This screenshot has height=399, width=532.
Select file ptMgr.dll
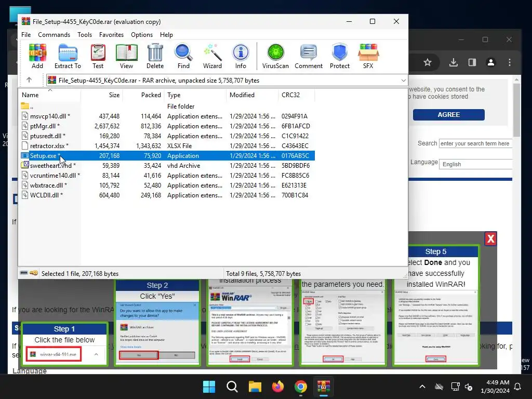(x=167, y=126)
